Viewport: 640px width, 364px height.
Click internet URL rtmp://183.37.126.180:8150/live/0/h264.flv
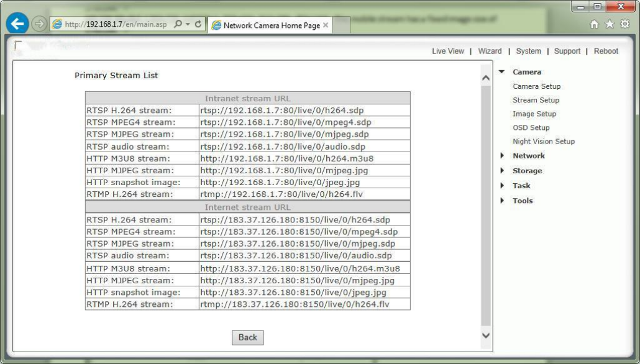(295, 304)
